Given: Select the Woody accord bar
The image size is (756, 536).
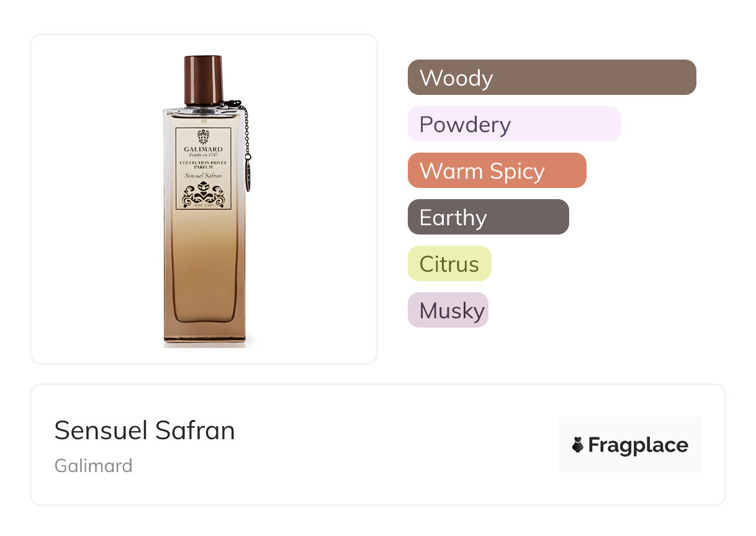Looking at the screenshot, I should click(x=552, y=78).
